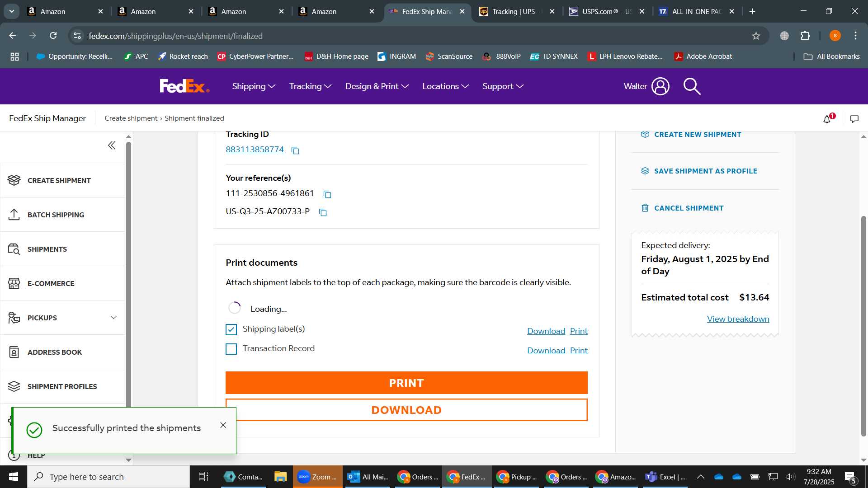Click Create New Shipment
The height and width of the screenshot is (488, 868).
coord(691,134)
